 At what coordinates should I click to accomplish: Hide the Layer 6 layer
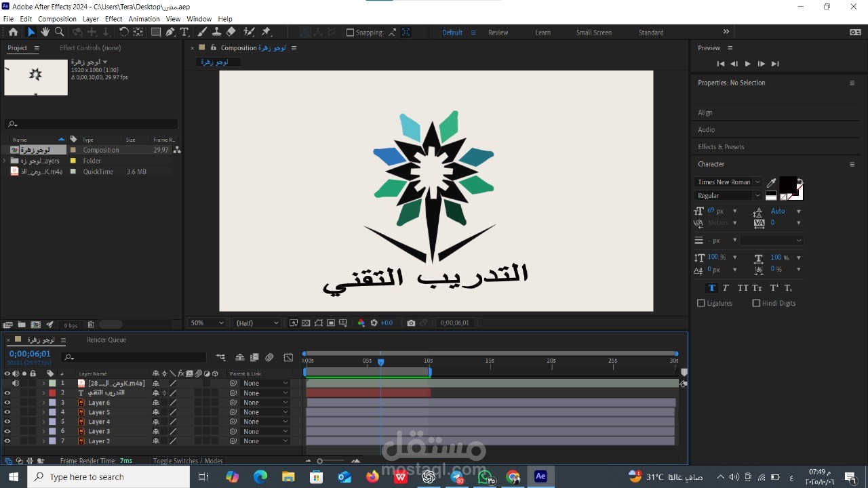[x=7, y=403]
